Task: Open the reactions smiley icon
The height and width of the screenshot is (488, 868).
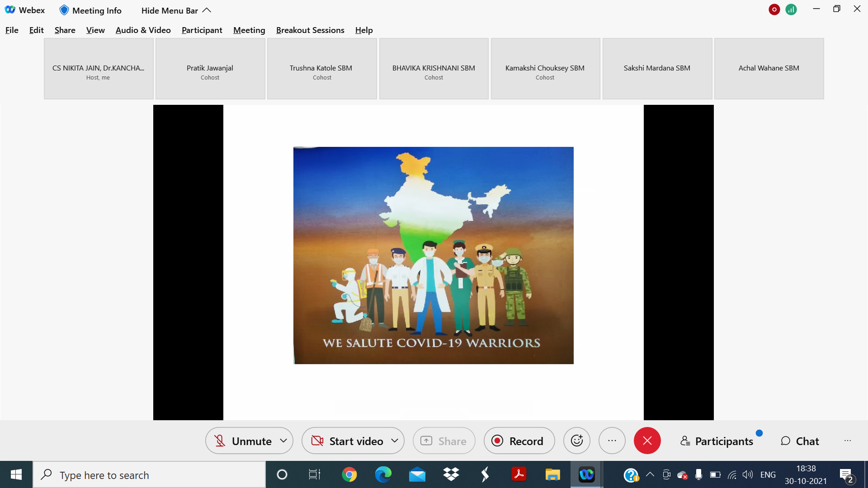Action: pyautogui.click(x=577, y=441)
